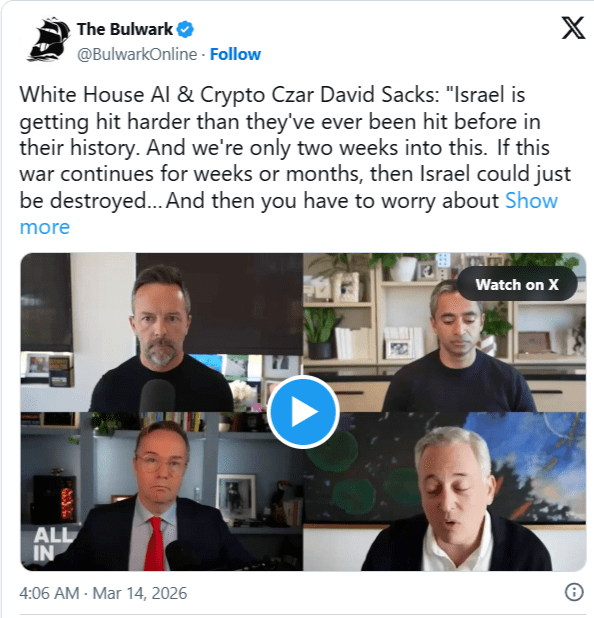
Task: Click the blue verified checkmark badge
Action: tap(185, 30)
